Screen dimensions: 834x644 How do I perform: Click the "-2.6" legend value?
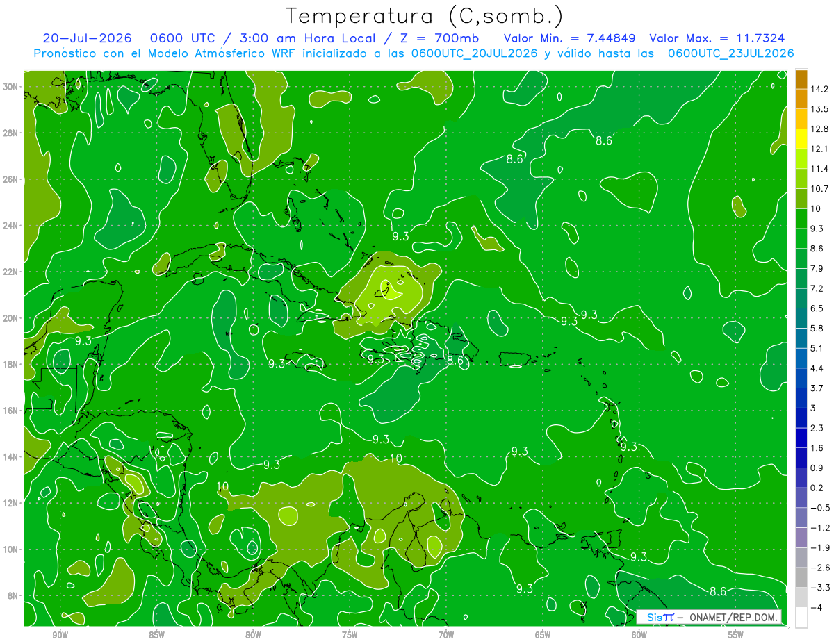tap(819, 568)
